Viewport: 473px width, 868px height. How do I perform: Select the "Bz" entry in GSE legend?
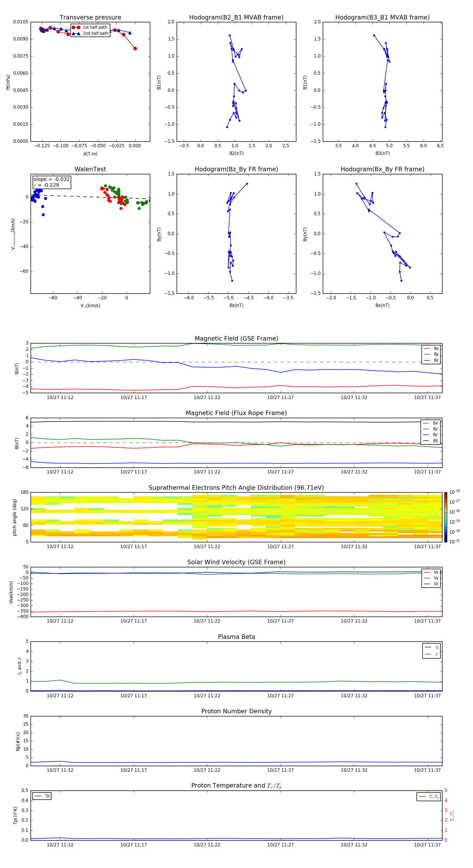[x=431, y=360]
